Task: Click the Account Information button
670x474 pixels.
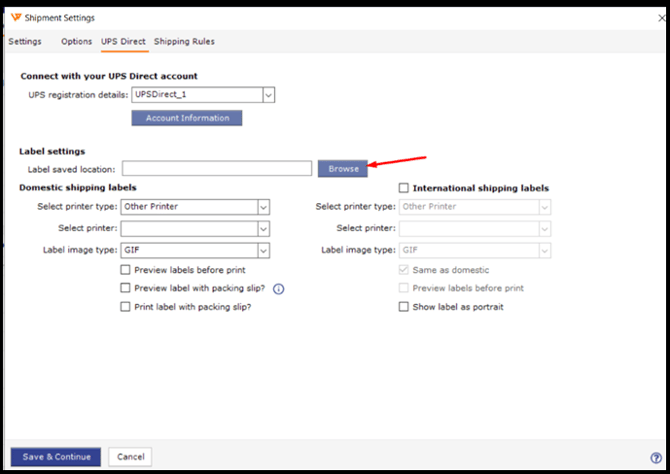Action: click(187, 118)
